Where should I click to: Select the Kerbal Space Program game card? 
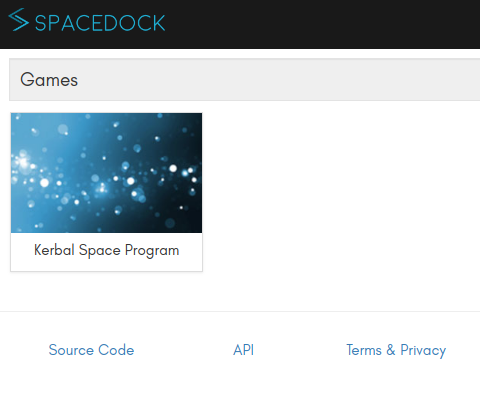click(x=106, y=192)
